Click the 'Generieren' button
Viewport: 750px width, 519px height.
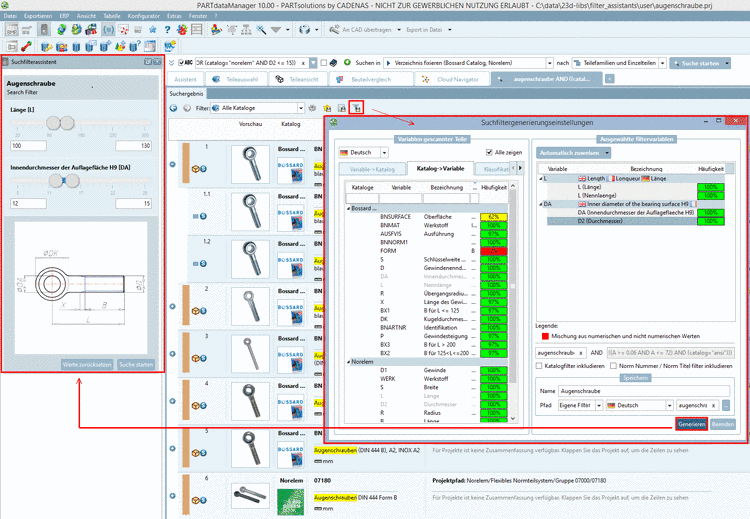point(691,424)
